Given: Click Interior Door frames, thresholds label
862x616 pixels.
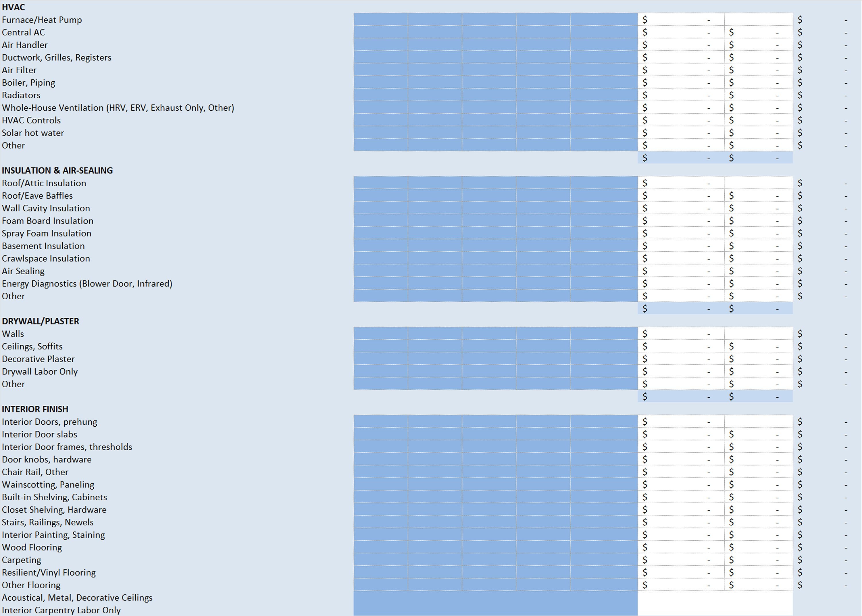Looking at the screenshot, I should click(67, 447).
